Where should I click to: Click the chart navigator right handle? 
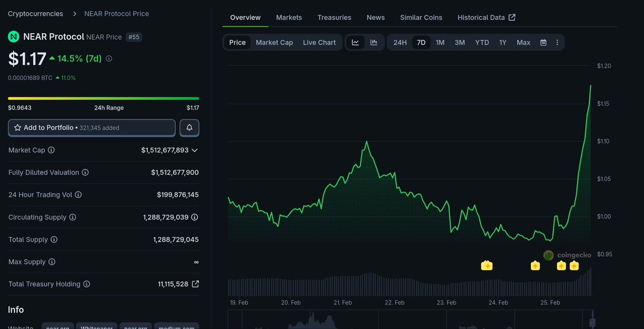[x=592, y=323]
